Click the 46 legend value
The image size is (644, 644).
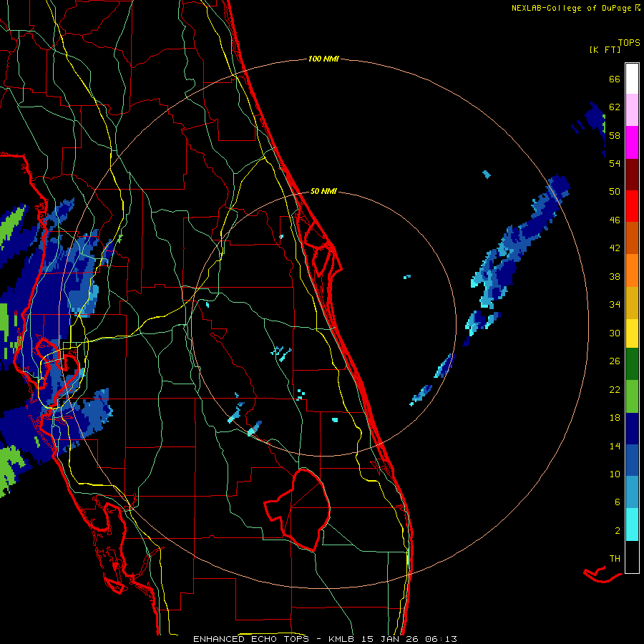[615, 220]
